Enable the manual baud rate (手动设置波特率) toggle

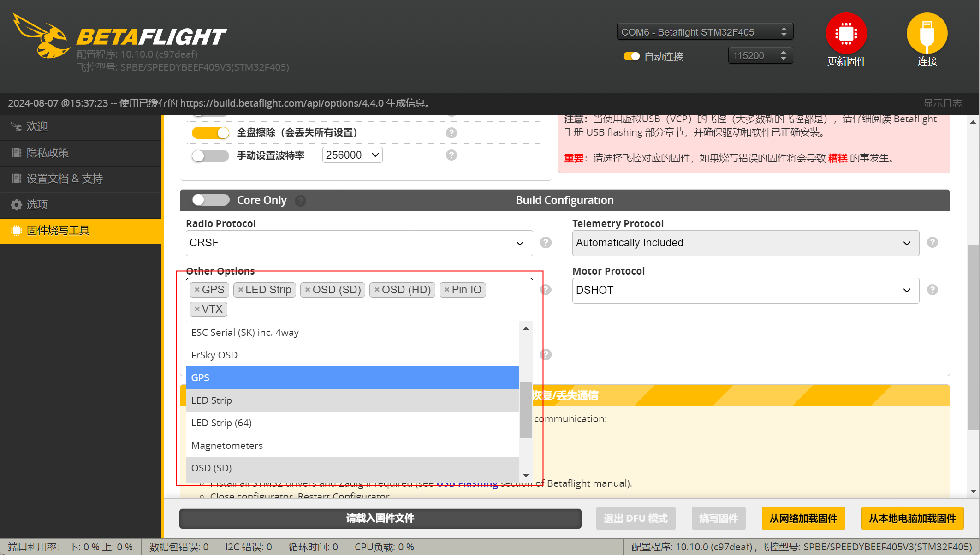click(210, 155)
